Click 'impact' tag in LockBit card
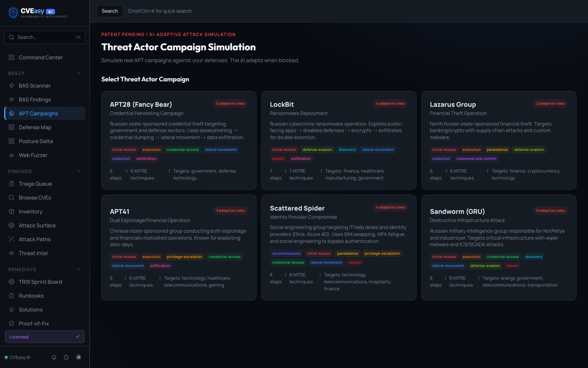This screenshot has height=368, width=588. (x=278, y=159)
